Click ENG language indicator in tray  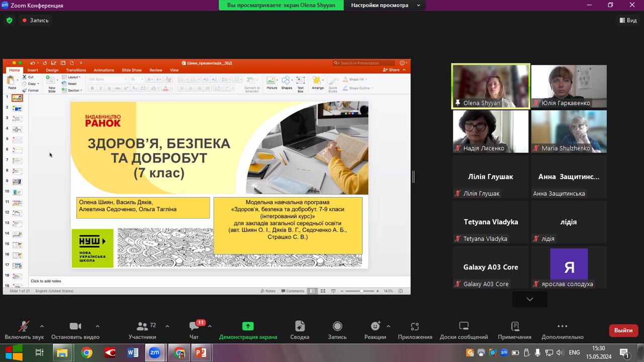pos(574,352)
